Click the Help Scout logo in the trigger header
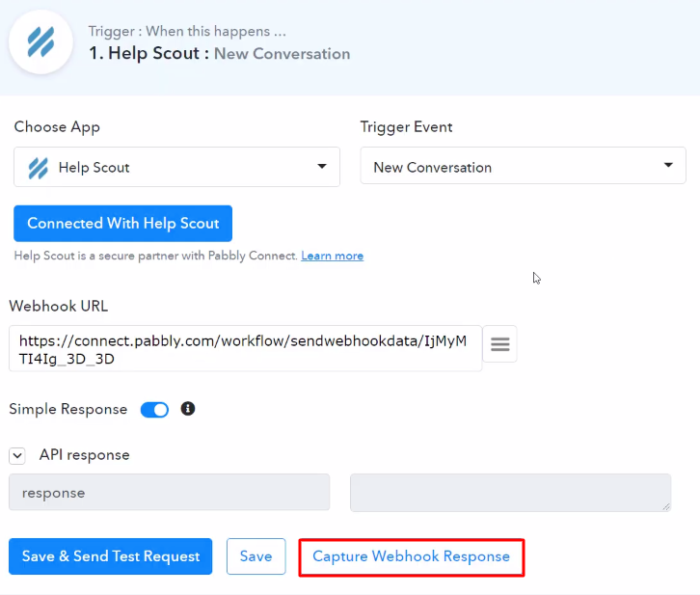 coord(40,42)
